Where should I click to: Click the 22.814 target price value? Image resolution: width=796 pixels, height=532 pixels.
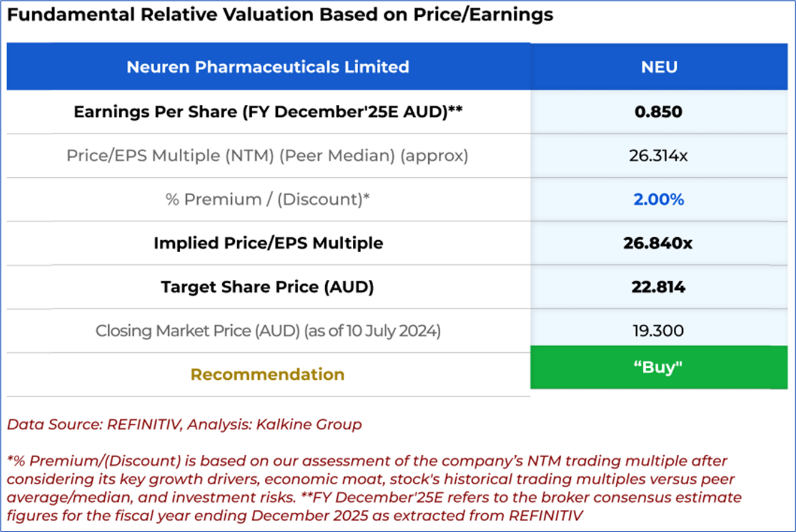pos(659,287)
